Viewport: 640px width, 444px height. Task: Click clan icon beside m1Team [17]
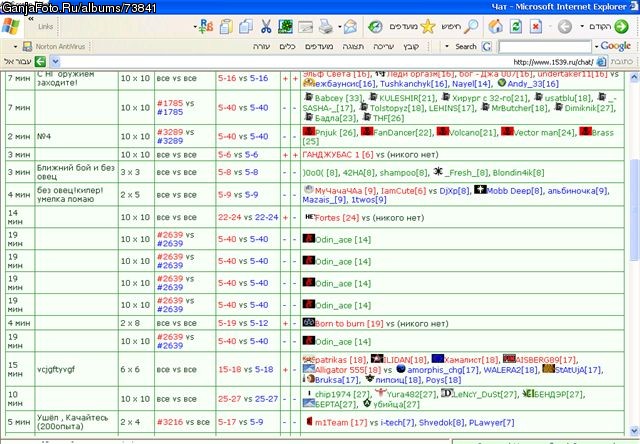[309, 422]
